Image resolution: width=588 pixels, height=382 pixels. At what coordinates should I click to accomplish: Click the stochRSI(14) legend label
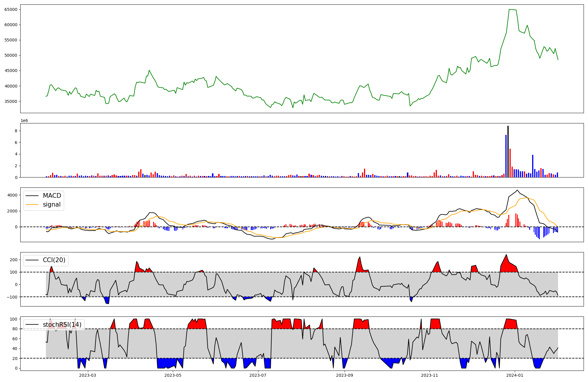[x=62, y=325]
